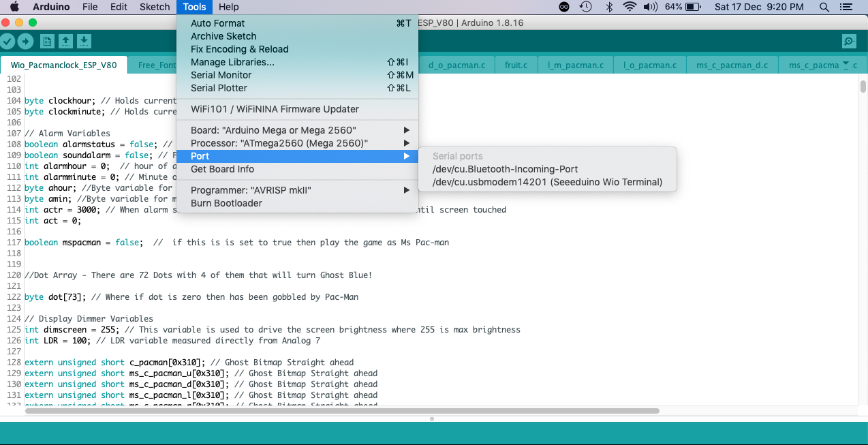
Task: Open the Sketch menu
Action: [x=154, y=7]
